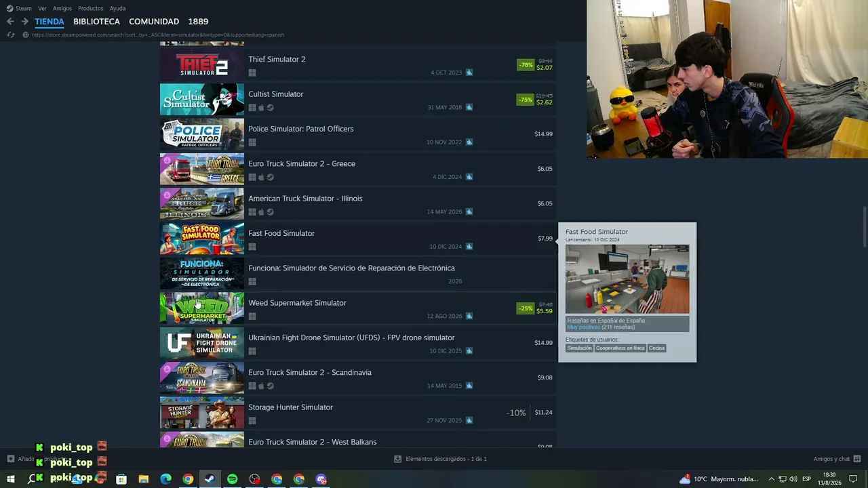Screen dimensions: 868x488
Task: Click Windows platform icon for Thief Simulator 2
Action: (x=252, y=73)
